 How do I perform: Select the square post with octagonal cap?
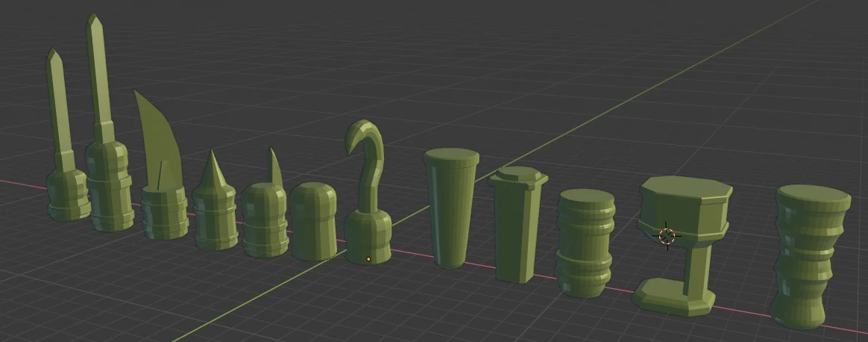click(x=518, y=225)
